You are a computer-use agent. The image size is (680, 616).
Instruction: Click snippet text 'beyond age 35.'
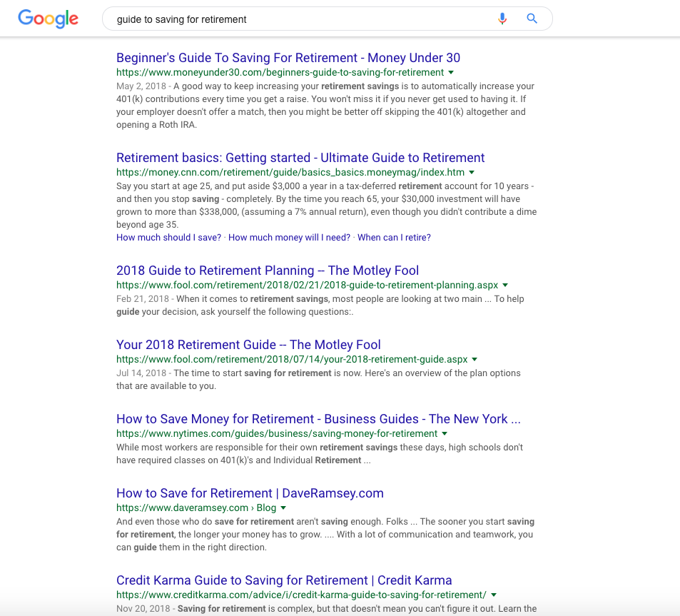[x=148, y=224]
